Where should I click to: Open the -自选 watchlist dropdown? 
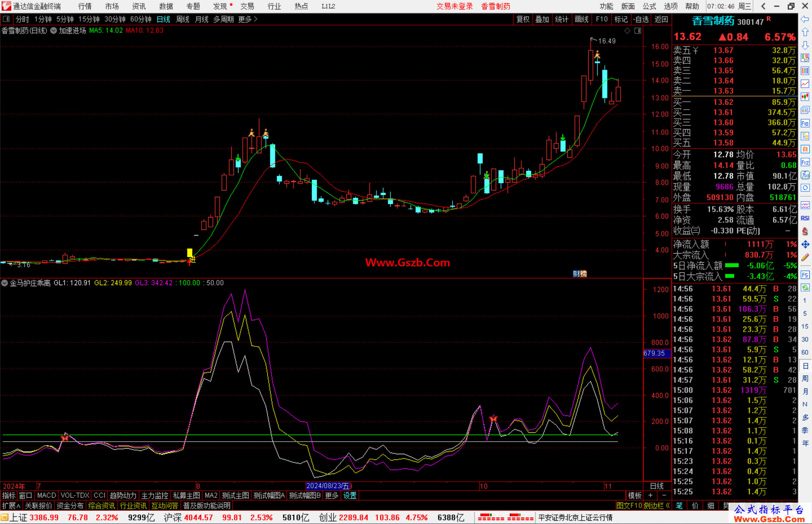point(641,19)
